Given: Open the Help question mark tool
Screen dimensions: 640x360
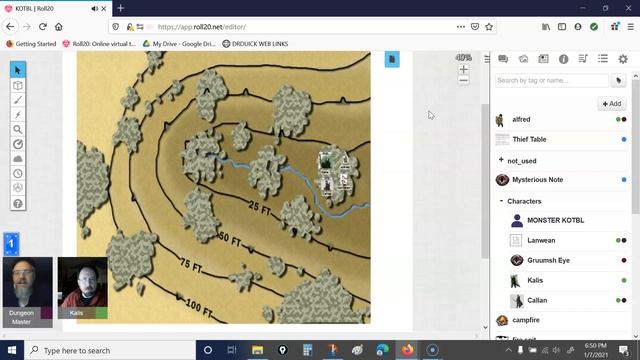Looking at the screenshot, I should pyautogui.click(x=18, y=203).
